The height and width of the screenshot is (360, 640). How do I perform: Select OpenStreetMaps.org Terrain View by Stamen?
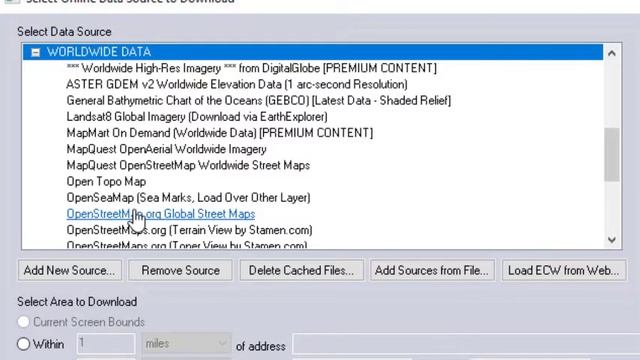189,230
